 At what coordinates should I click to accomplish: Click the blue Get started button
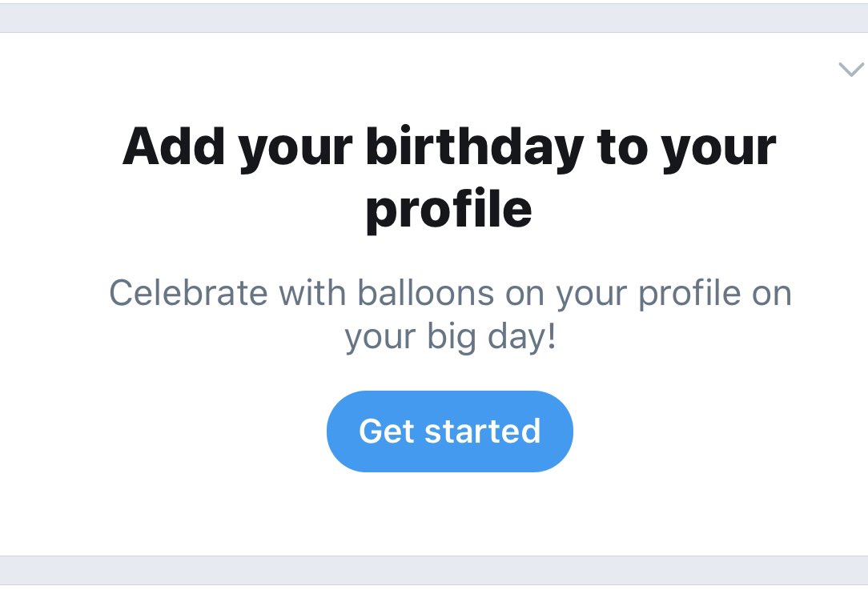coord(449,431)
